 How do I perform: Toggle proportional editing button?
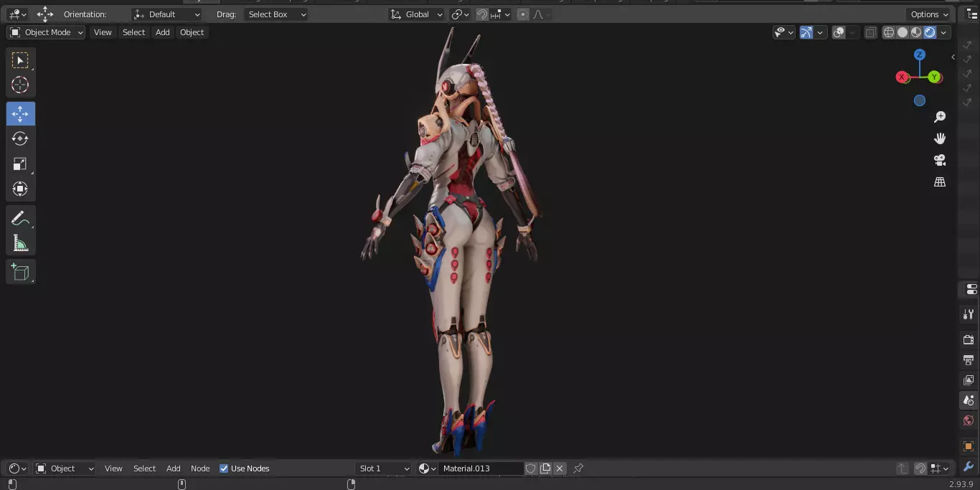(522, 14)
